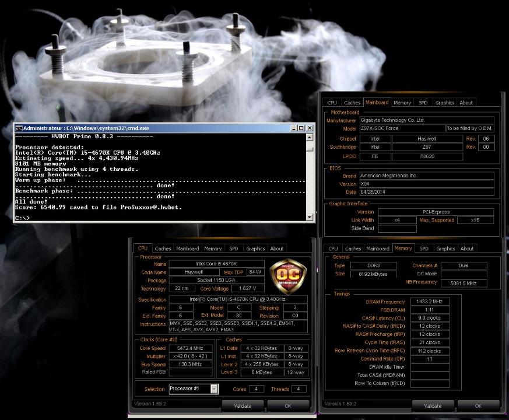Click the NB Frequency 5081.5 MHz value
This screenshot has height=420, width=509.
[x=464, y=283]
